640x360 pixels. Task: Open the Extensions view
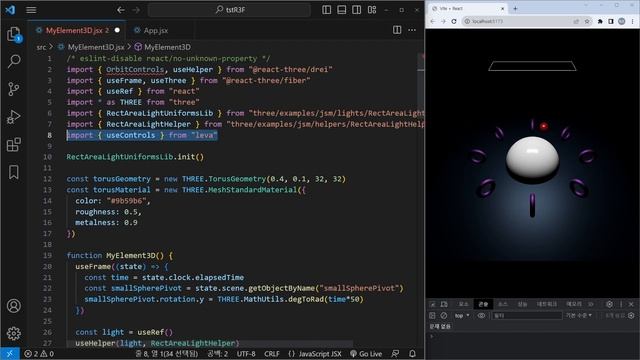pyautogui.click(x=14, y=144)
